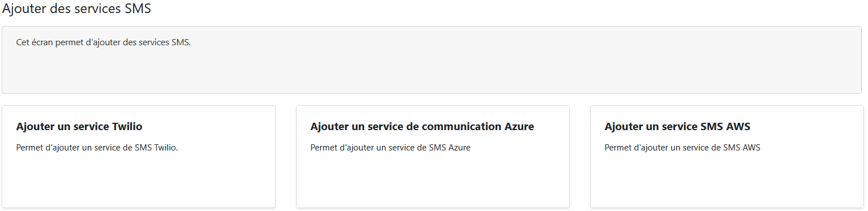Click the 'Ajouter des services SMS' page heading

pyautogui.click(x=77, y=9)
